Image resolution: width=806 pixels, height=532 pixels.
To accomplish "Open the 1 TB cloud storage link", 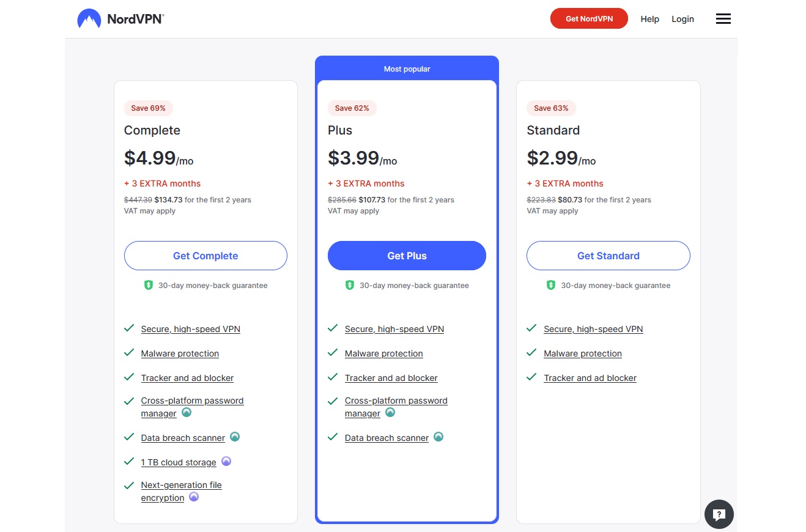I will tap(179, 462).
